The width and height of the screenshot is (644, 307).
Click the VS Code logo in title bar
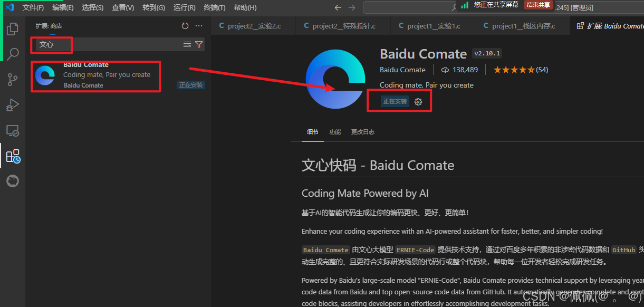tap(9, 7)
